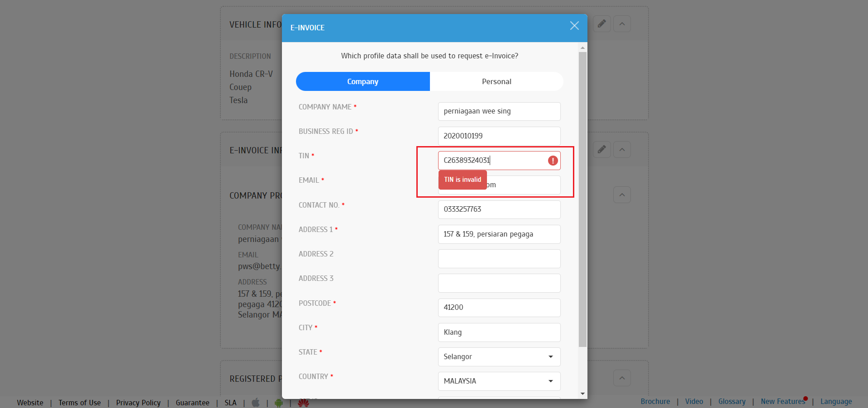Close the E-Invoice dialog

point(574,26)
